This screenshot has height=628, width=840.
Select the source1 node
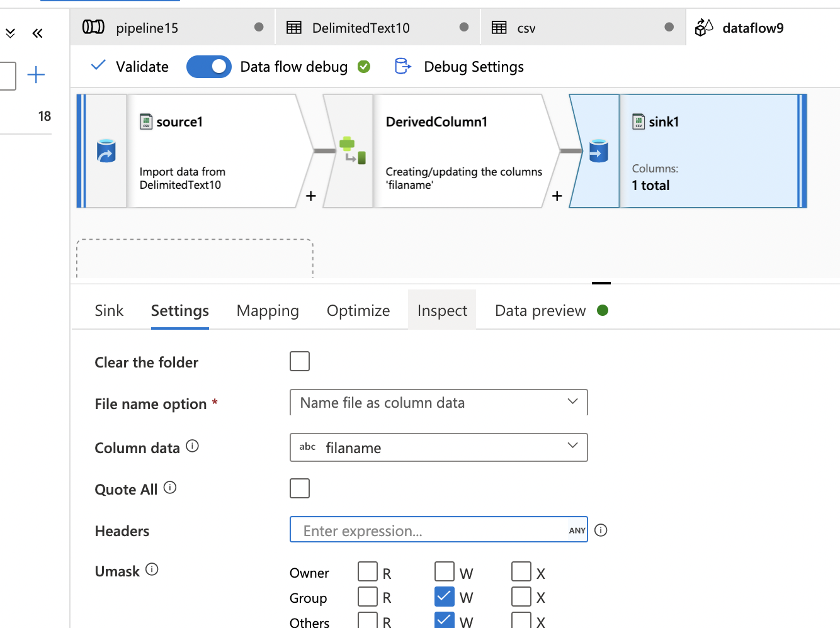[195, 151]
